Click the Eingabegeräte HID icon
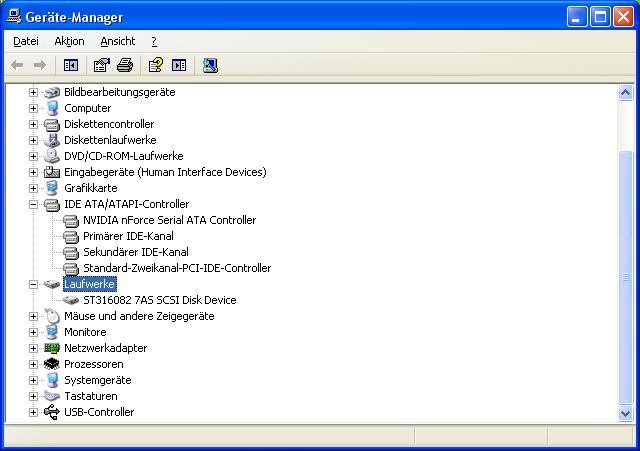The image size is (640, 451). [52, 172]
